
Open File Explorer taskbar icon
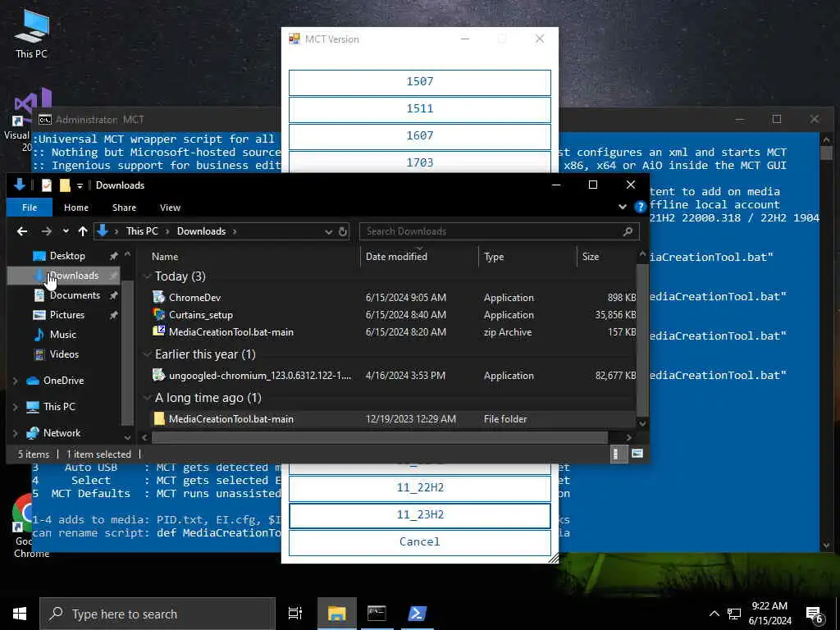pos(336,614)
